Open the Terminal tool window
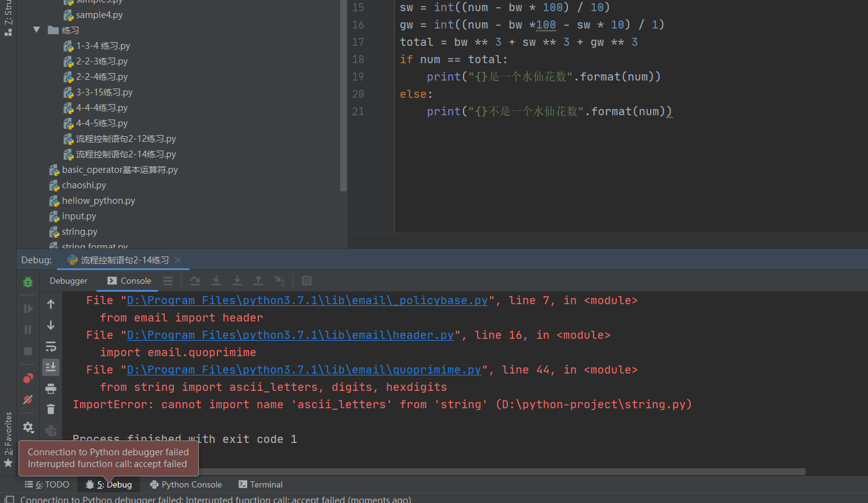This screenshot has height=503, width=868. (260, 484)
